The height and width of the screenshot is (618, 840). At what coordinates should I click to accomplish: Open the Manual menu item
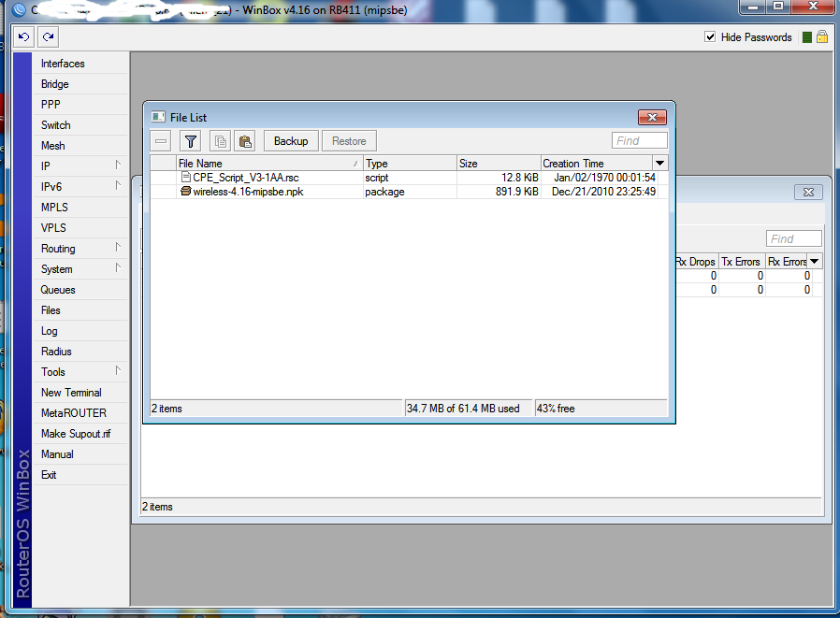pyautogui.click(x=80, y=454)
